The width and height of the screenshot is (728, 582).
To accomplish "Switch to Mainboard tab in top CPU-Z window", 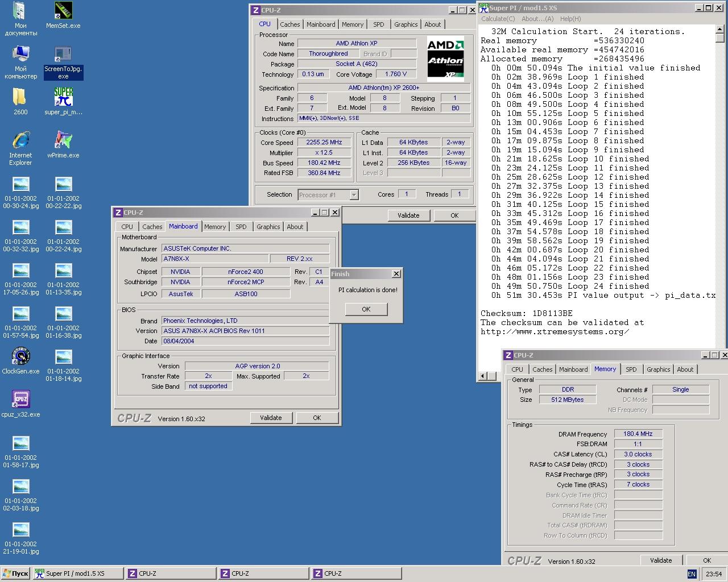I will pos(321,24).
